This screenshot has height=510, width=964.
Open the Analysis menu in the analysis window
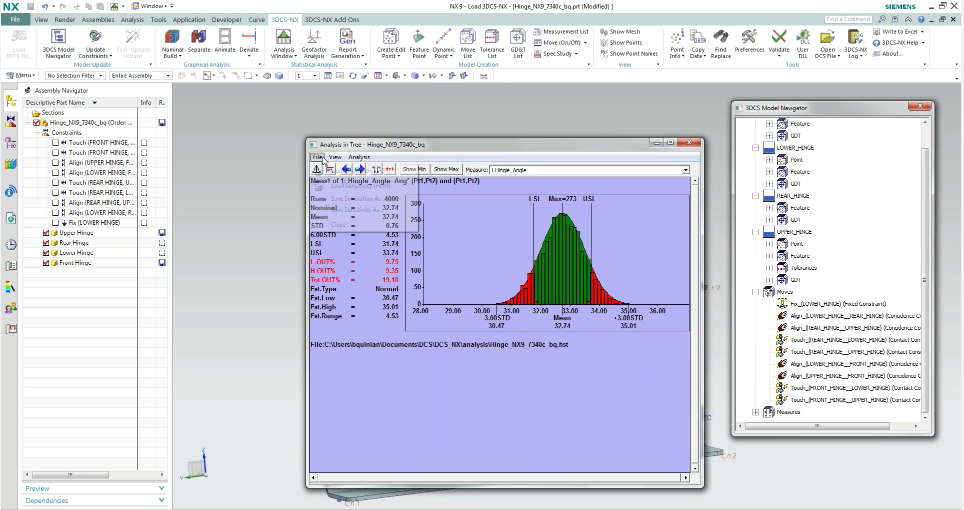(x=359, y=157)
